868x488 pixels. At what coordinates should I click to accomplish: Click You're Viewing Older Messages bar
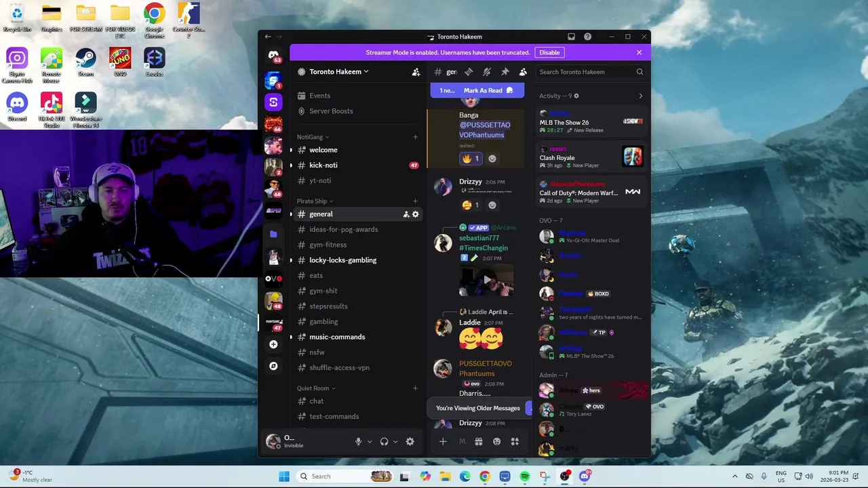click(x=478, y=408)
